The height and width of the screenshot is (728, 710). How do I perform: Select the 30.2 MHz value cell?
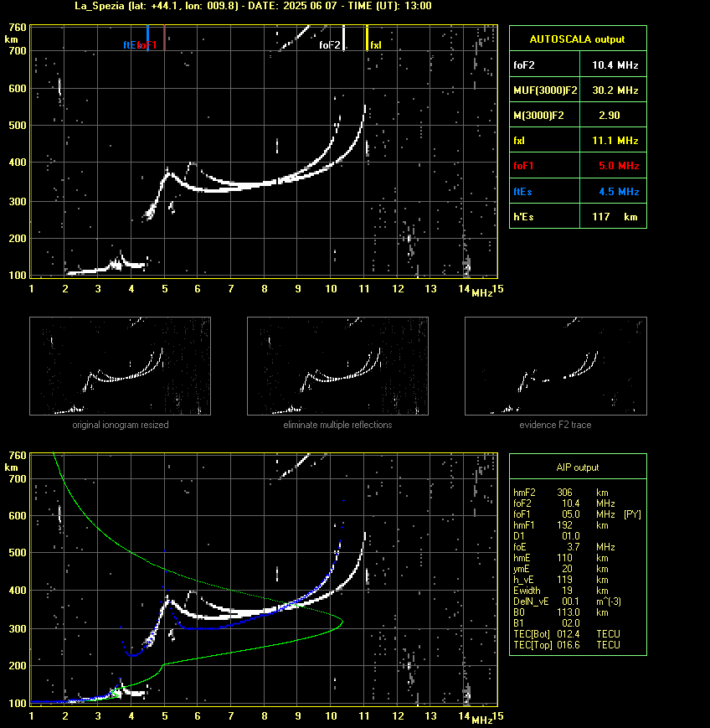[x=613, y=90]
